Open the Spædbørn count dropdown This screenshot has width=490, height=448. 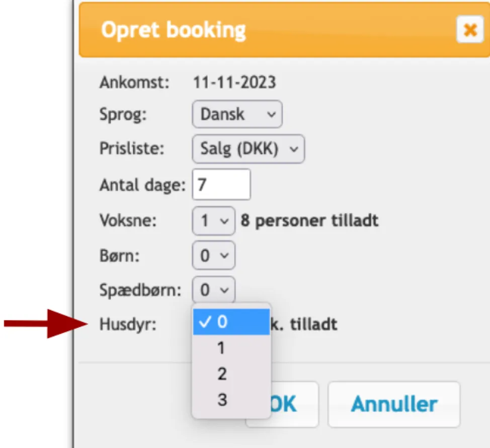coord(213,290)
